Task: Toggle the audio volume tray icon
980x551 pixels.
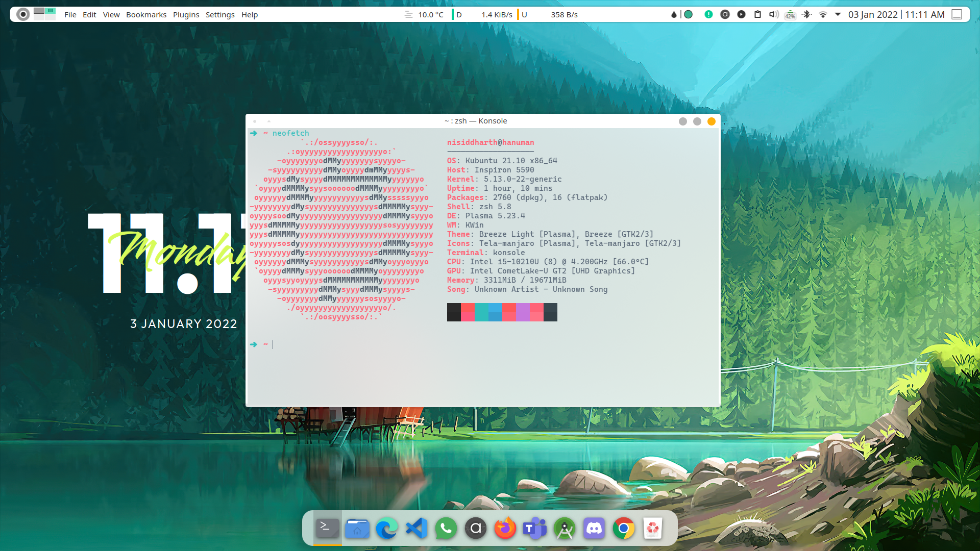Action: pyautogui.click(x=774, y=14)
